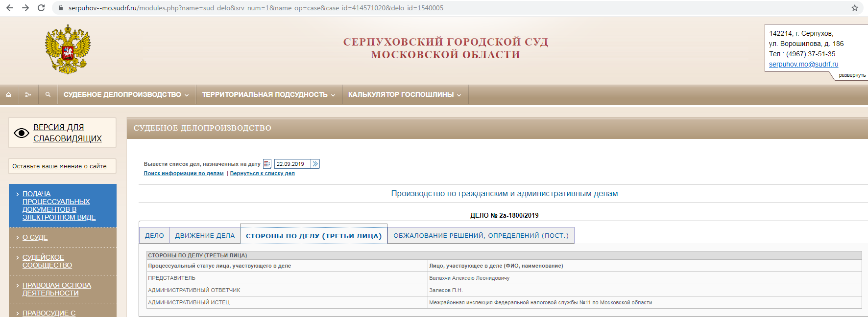Image resolution: width=868 pixels, height=317 pixels.
Task: Open the site map icon in navigation bar
Action: click(28, 94)
